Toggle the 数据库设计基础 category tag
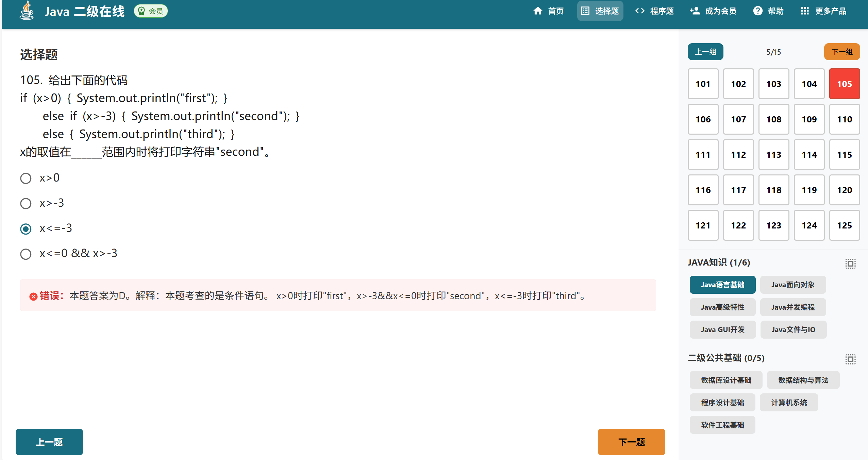The image size is (868, 460). (726, 380)
